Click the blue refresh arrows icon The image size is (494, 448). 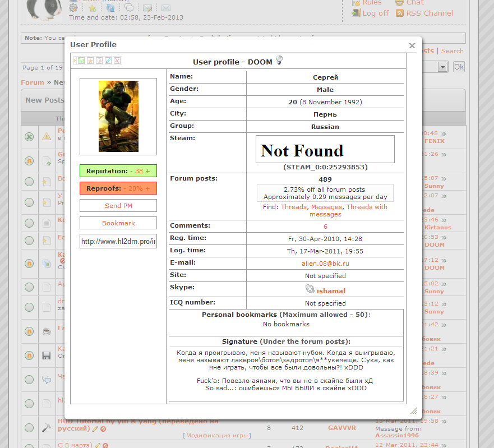(x=110, y=8)
